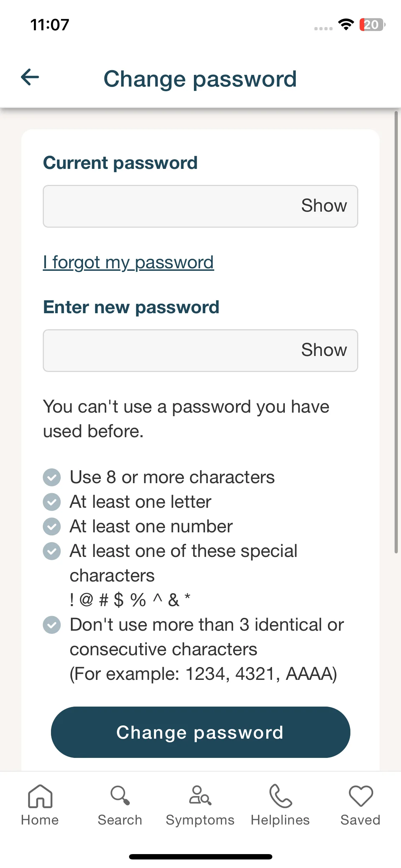Show the current password text
Screen dimensions: 401x868
pos(324,206)
